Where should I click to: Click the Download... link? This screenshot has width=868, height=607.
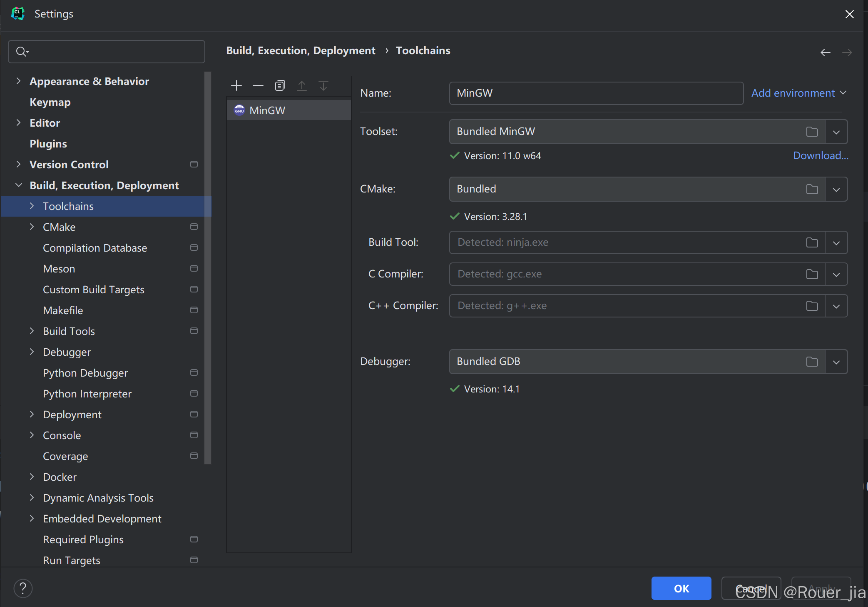[820, 156]
